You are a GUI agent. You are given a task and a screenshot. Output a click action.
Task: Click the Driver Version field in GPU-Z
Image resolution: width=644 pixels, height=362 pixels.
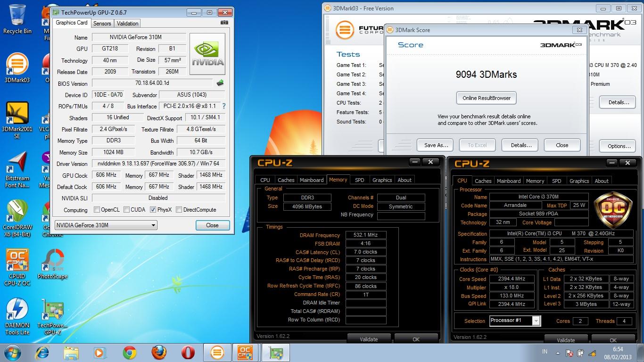(x=158, y=163)
